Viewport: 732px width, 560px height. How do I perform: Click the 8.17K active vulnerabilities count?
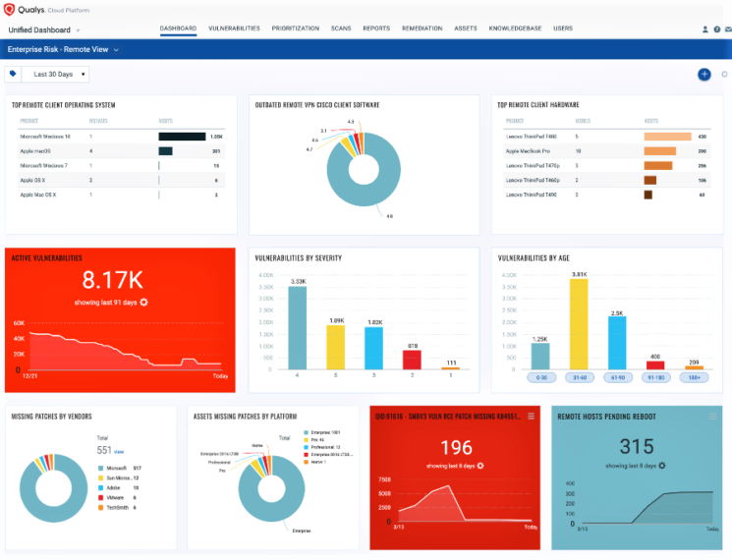coord(113,280)
